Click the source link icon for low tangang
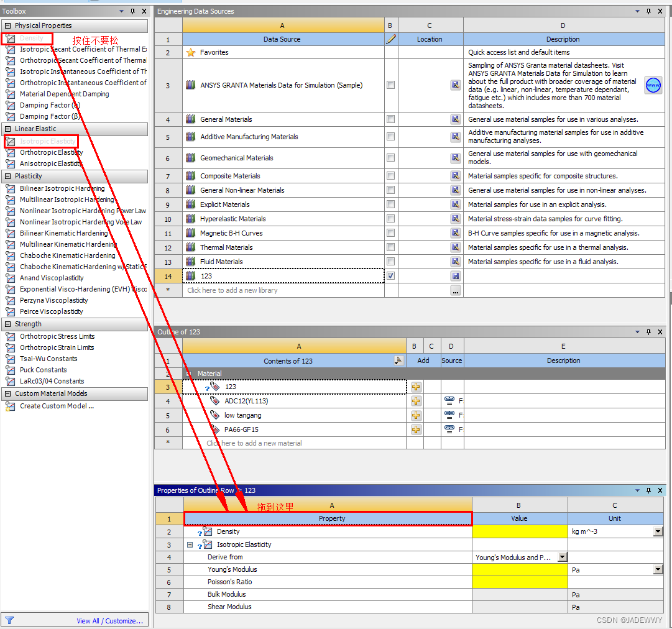 (x=449, y=415)
